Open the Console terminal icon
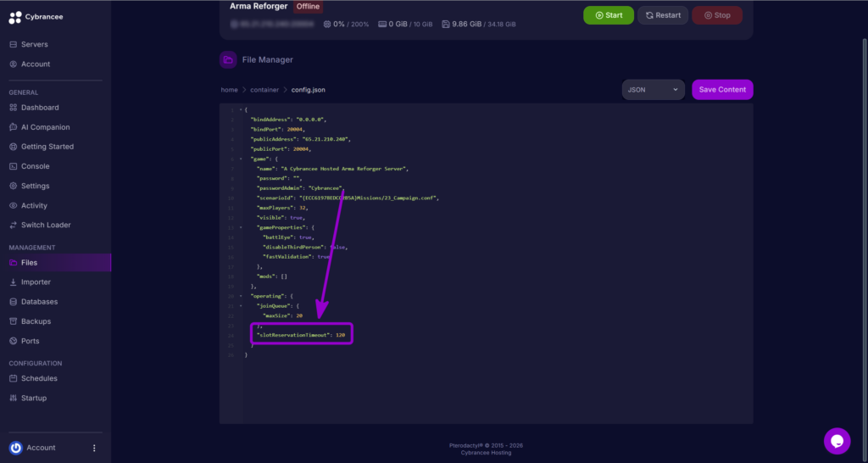Viewport: 868px width, 463px height. 14,166
